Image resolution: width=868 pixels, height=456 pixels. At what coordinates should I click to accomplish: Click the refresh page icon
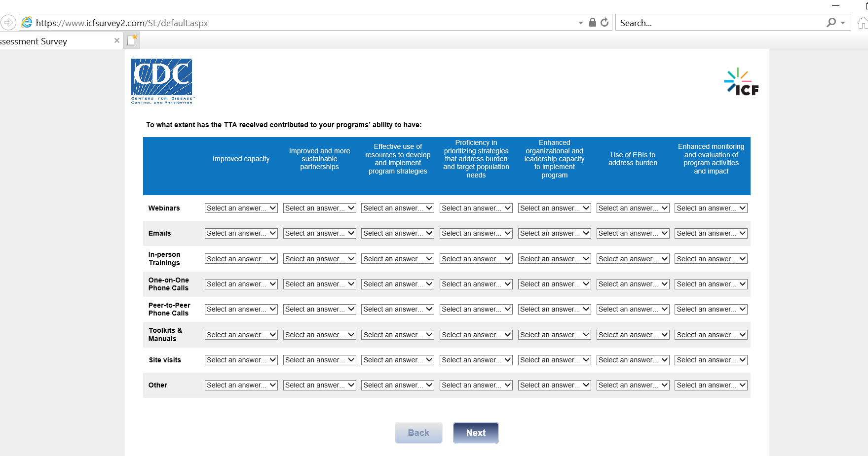click(x=604, y=23)
